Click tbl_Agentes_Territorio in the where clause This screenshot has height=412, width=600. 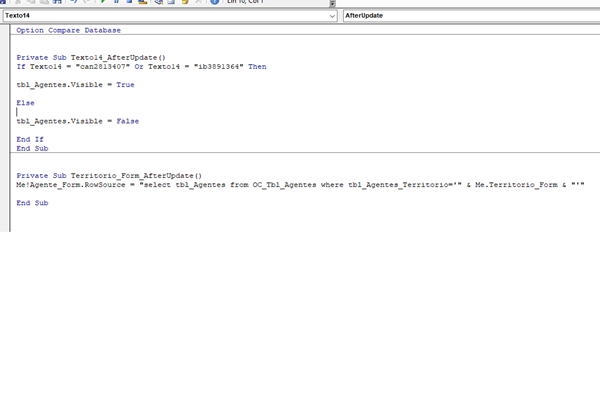pos(398,185)
